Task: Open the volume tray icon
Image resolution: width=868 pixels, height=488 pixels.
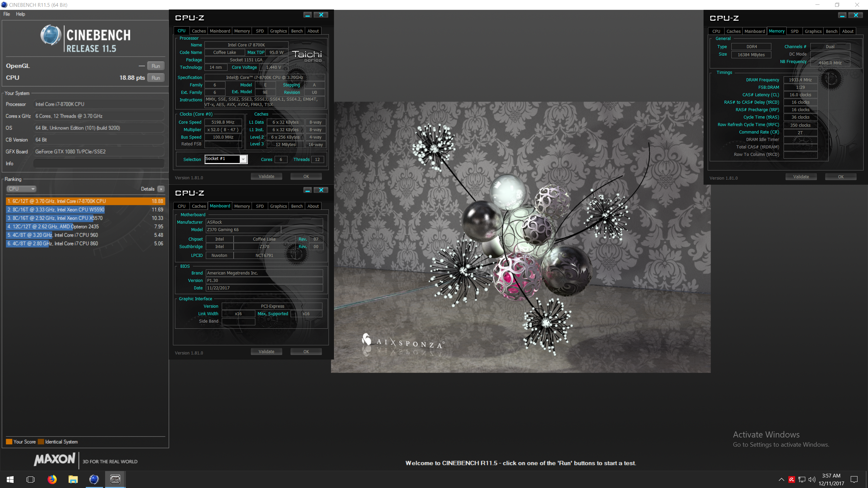Action: click(x=812, y=480)
